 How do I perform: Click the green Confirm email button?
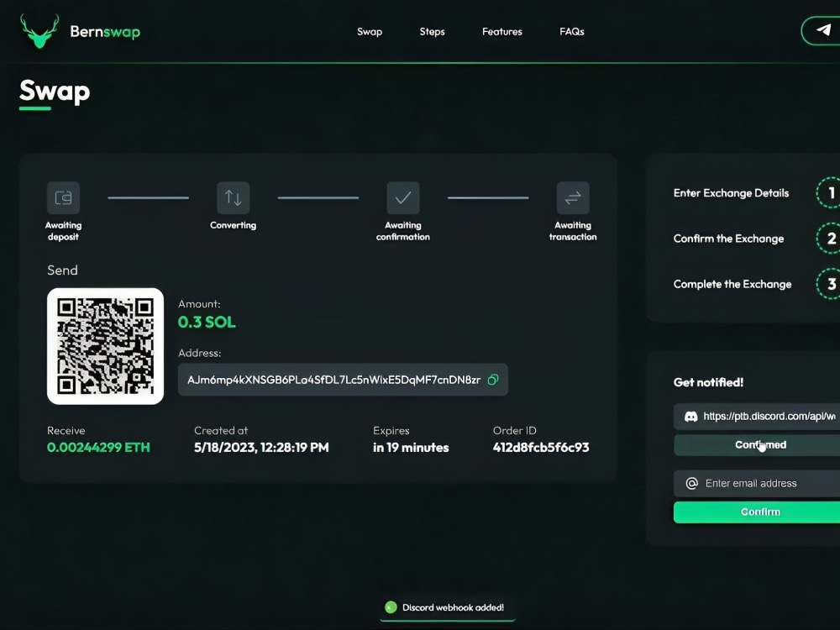757,512
